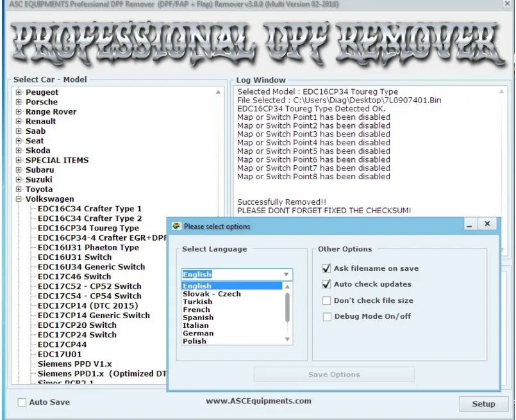The height and width of the screenshot is (420, 516).
Task: Select EDC17C52 - CP52 Switch
Action: pos(90,286)
